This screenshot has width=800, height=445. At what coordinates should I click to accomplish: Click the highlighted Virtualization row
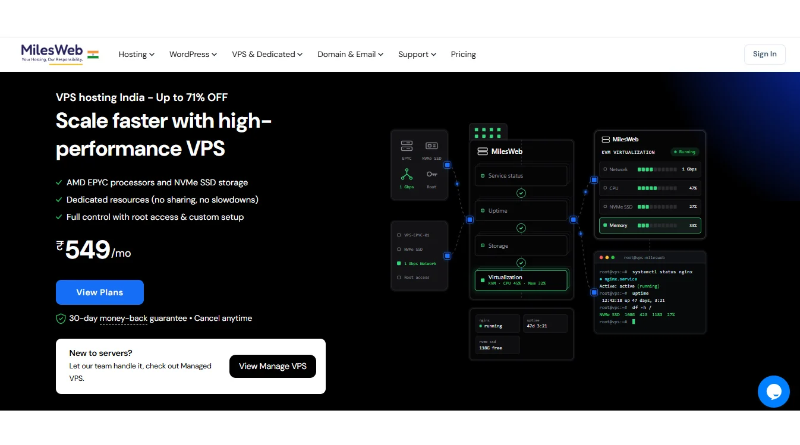(521, 280)
